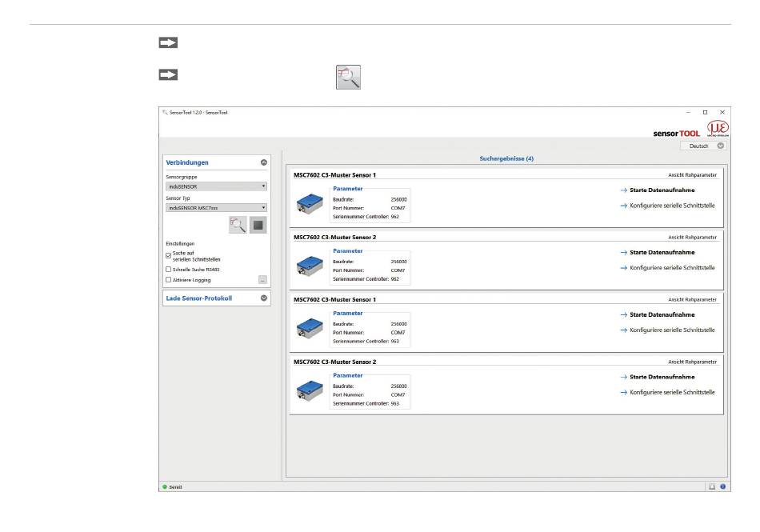Click sensor image of Sensor 1, controller 962
760x532 pixels.
coord(310,204)
